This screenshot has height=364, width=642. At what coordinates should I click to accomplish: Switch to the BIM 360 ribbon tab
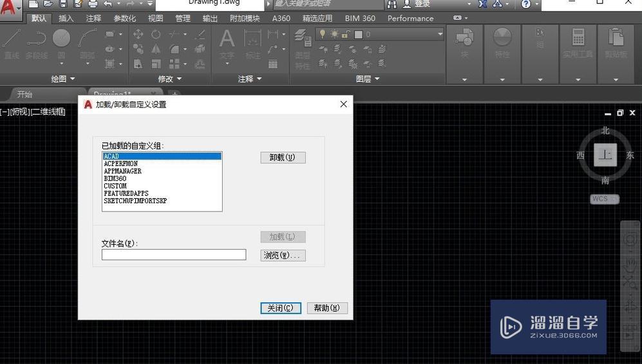tap(360, 19)
